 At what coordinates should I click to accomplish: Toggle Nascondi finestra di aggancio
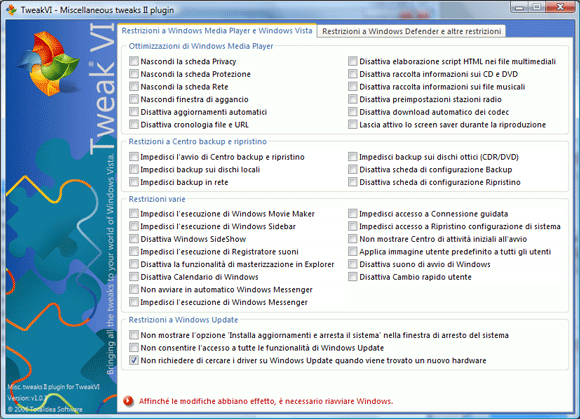coord(134,99)
